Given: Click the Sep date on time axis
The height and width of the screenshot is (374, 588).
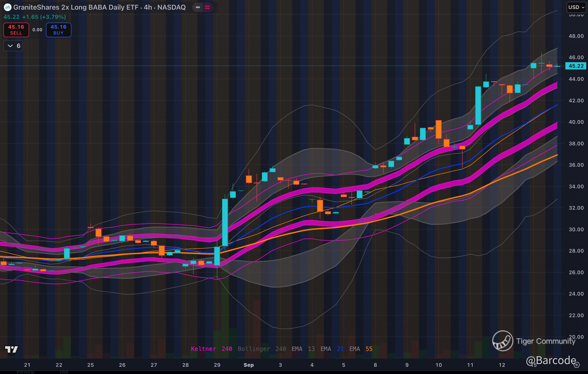Looking at the screenshot, I should tap(248, 365).
